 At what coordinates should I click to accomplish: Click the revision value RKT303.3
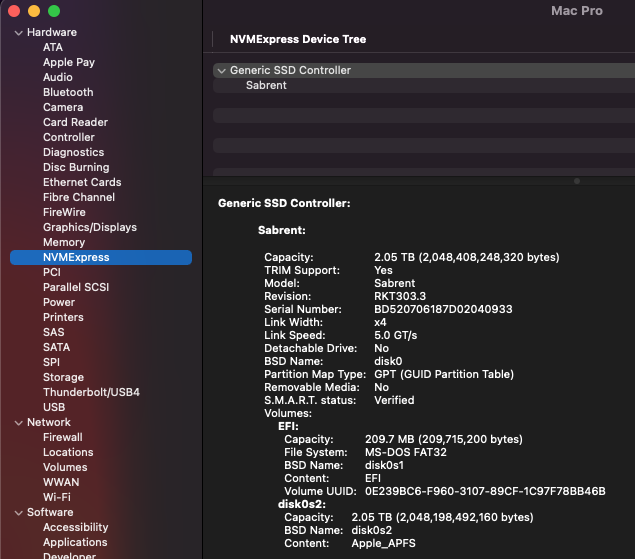pyautogui.click(x=400, y=296)
